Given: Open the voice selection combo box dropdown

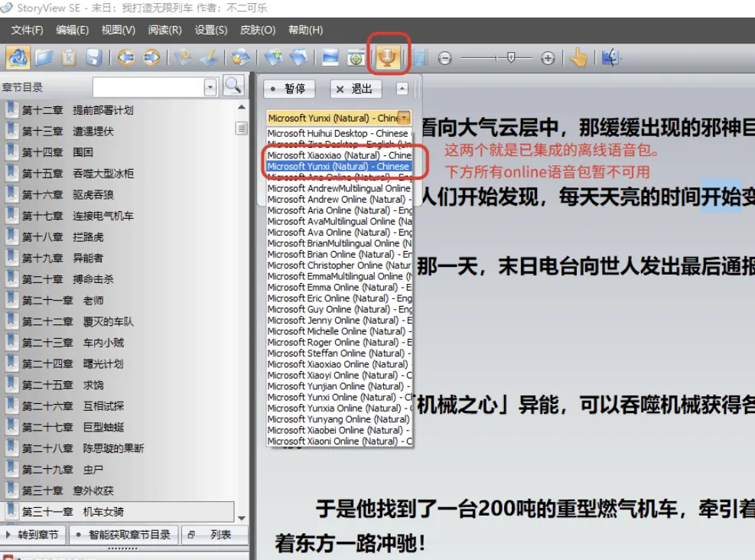Looking at the screenshot, I should pos(405,118).
